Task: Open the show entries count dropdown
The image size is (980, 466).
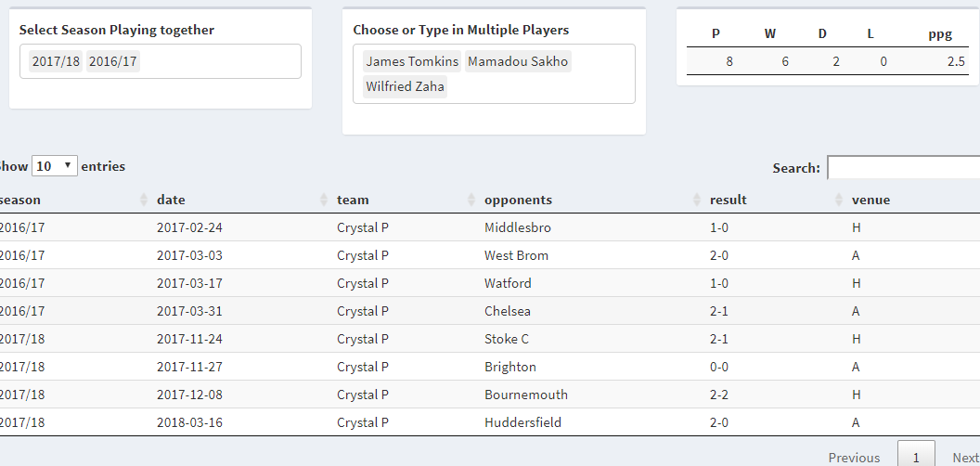Action: 55,166
